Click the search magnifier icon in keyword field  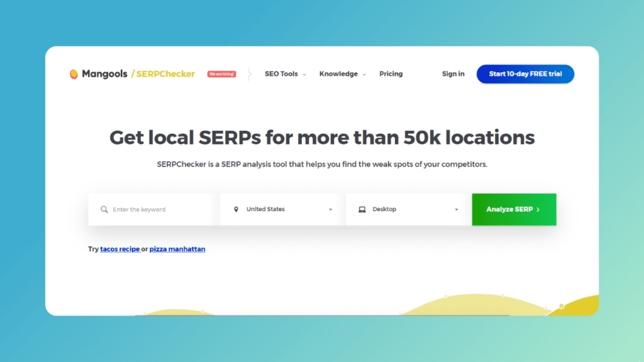(104, 209)
